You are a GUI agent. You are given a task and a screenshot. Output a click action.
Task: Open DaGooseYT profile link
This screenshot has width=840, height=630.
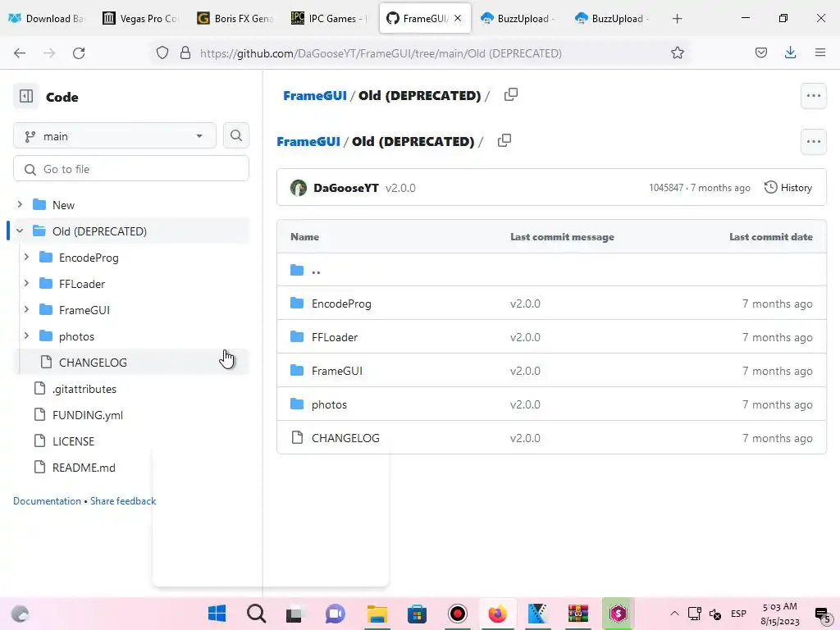[x=345, y=188]
